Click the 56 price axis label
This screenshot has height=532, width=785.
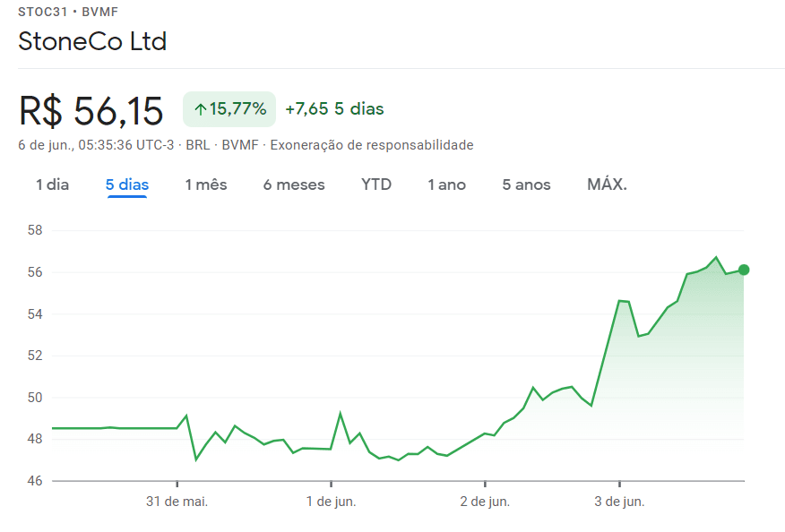[35, 272]
